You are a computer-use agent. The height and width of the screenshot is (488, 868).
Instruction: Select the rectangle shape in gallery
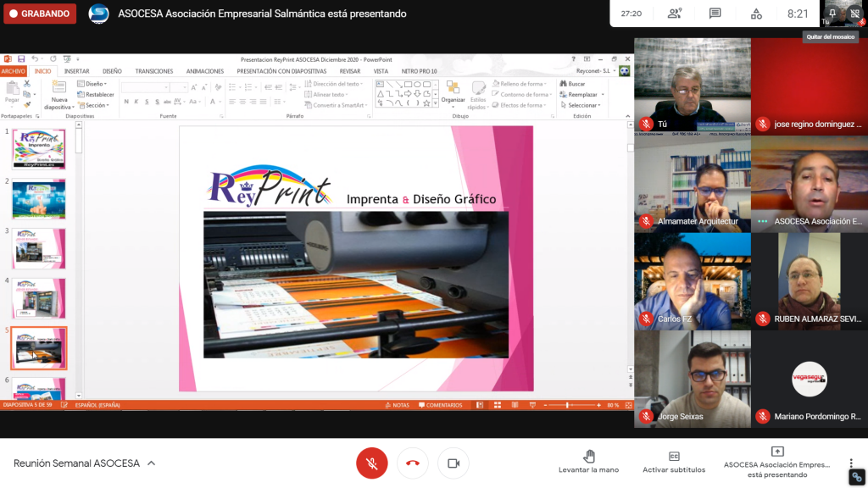tap(408, 84)
